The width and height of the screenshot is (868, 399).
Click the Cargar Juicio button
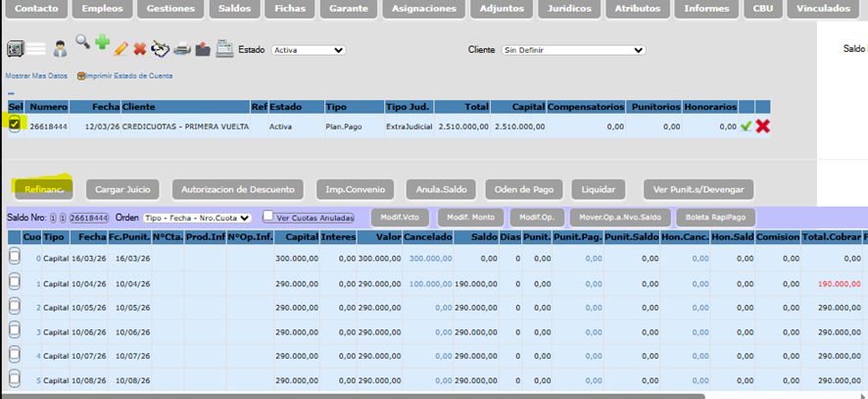122,189
